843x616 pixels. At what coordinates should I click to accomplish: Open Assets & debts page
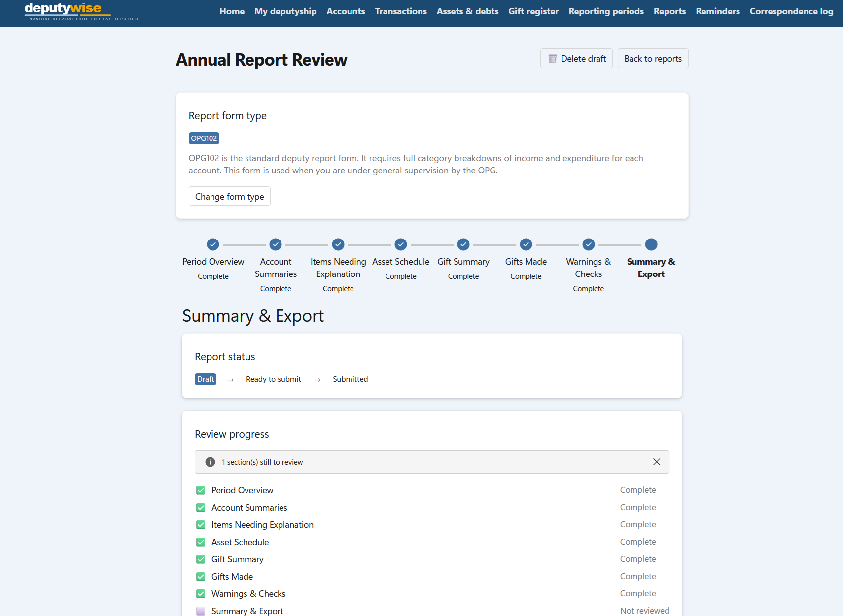pyautogui.click(x=467, y=11)
